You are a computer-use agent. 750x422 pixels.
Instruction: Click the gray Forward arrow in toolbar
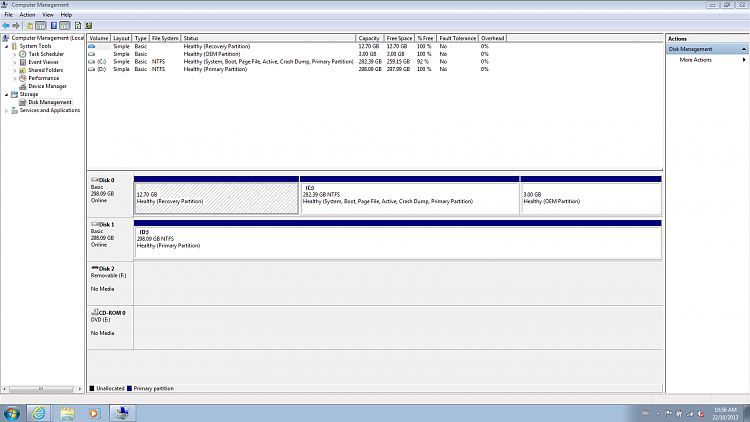(x=16, y=26)
